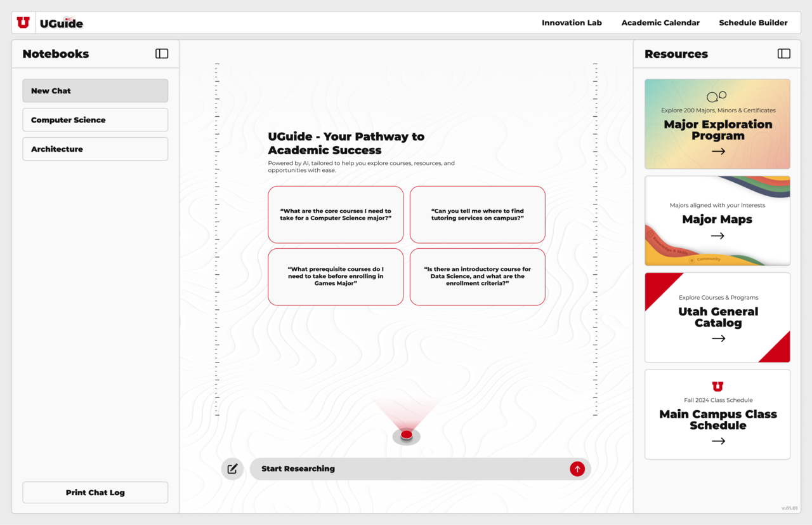Choose the tutoring services prompt card
This screenshot has height=525, width=812.
click(x=478, y=215)
